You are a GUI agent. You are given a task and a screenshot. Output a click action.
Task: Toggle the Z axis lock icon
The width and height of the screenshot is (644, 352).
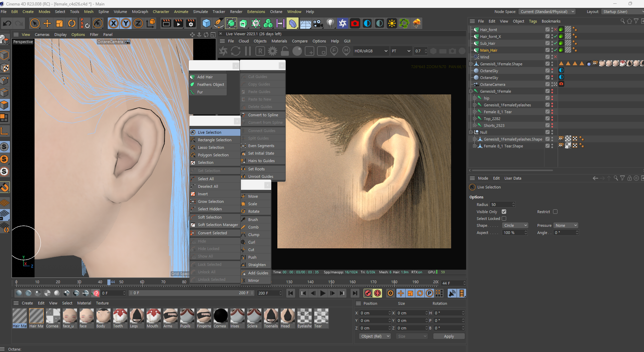click(138, 23)
